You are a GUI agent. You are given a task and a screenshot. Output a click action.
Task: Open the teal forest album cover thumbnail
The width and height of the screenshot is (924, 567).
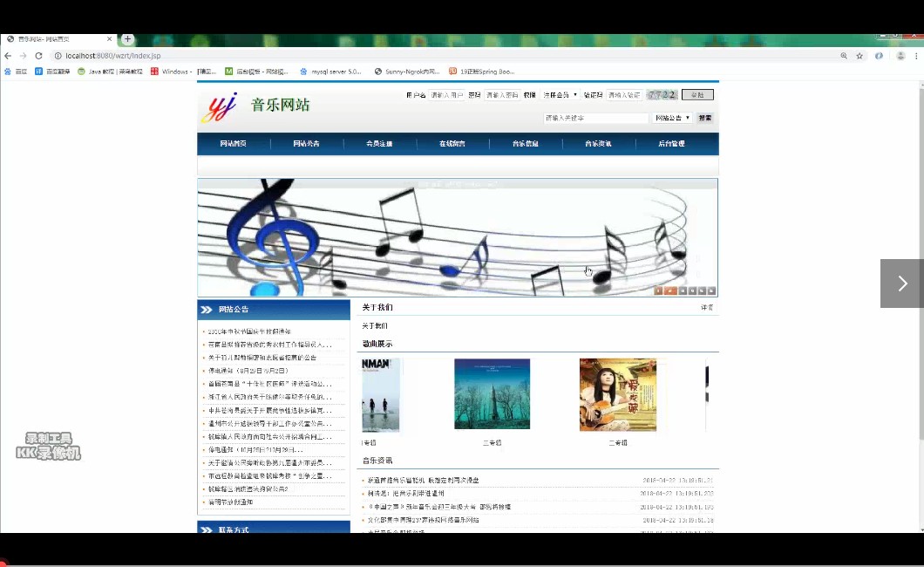point(492,393)
